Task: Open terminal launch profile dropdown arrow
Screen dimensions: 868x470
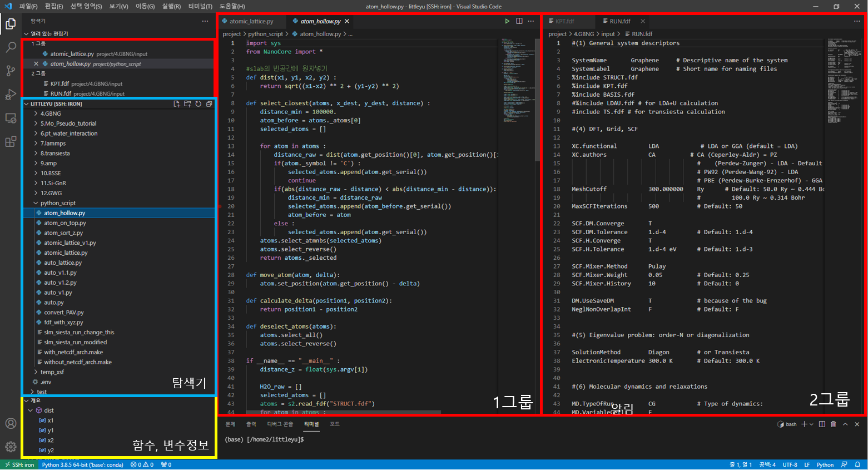Action: coord(811,424)
